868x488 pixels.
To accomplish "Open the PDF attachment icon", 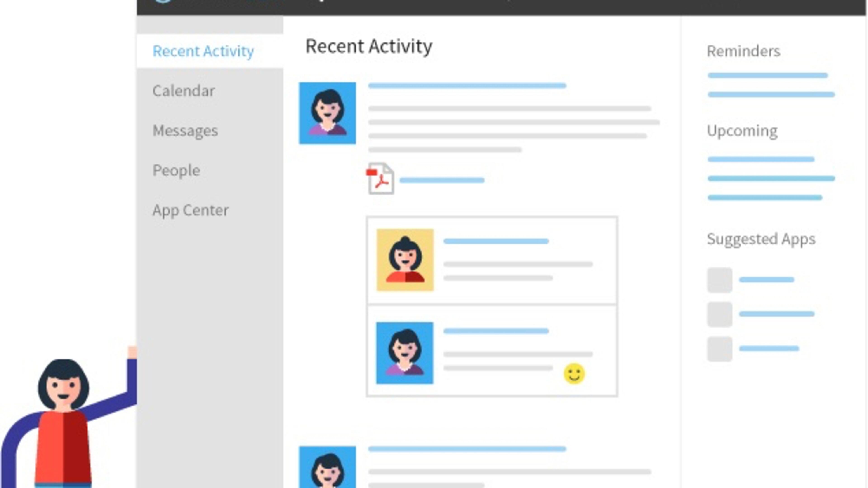I will point(380,178).
